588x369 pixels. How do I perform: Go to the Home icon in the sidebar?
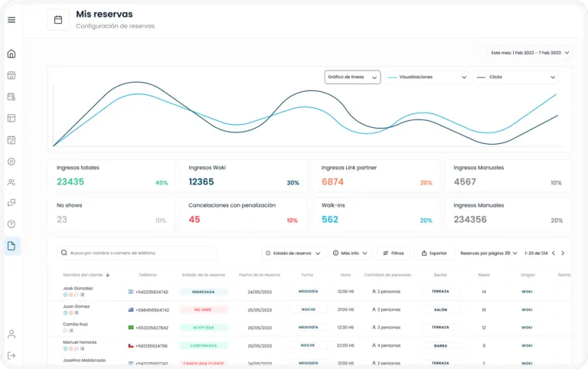[x=11, y=54]
